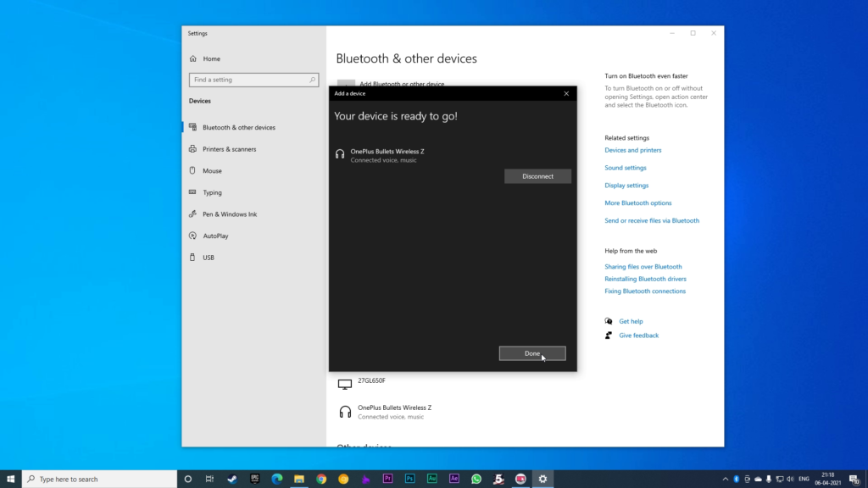Launch Adobe After Effects from the taskbar
The height and width of the screenshot is (488, 868).
[454, 479]
